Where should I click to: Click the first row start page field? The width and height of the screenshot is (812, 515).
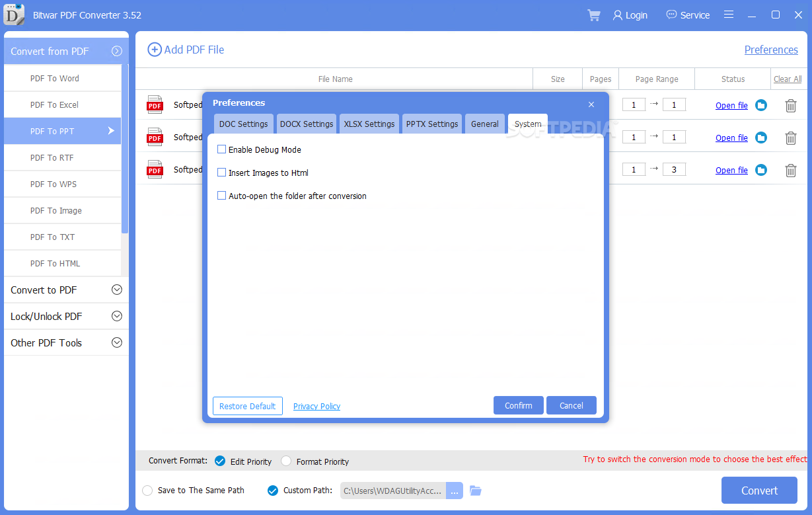pos(634,104)
